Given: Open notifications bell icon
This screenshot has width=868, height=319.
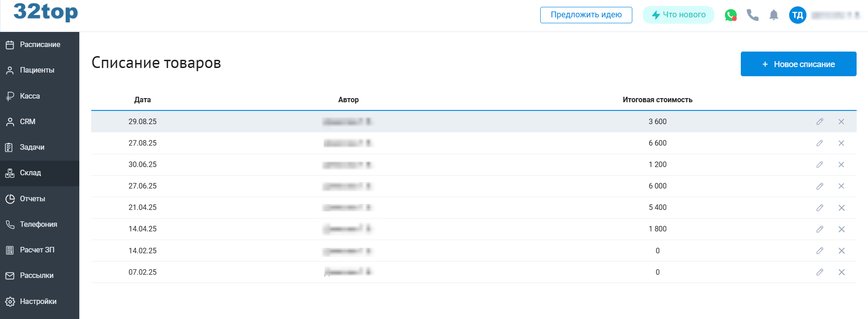Looking at the screenshot, I should pos(774,15).
